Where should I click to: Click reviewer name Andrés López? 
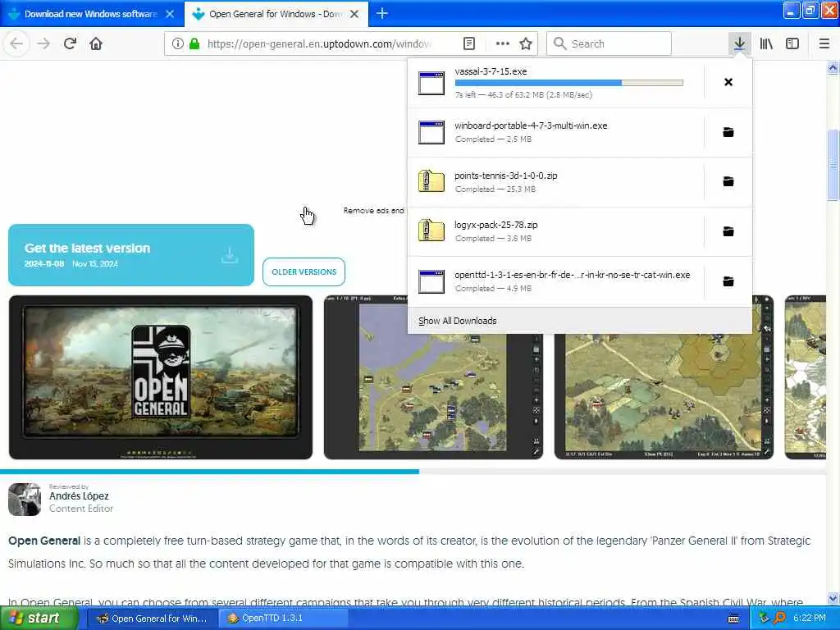click(79, 496)
